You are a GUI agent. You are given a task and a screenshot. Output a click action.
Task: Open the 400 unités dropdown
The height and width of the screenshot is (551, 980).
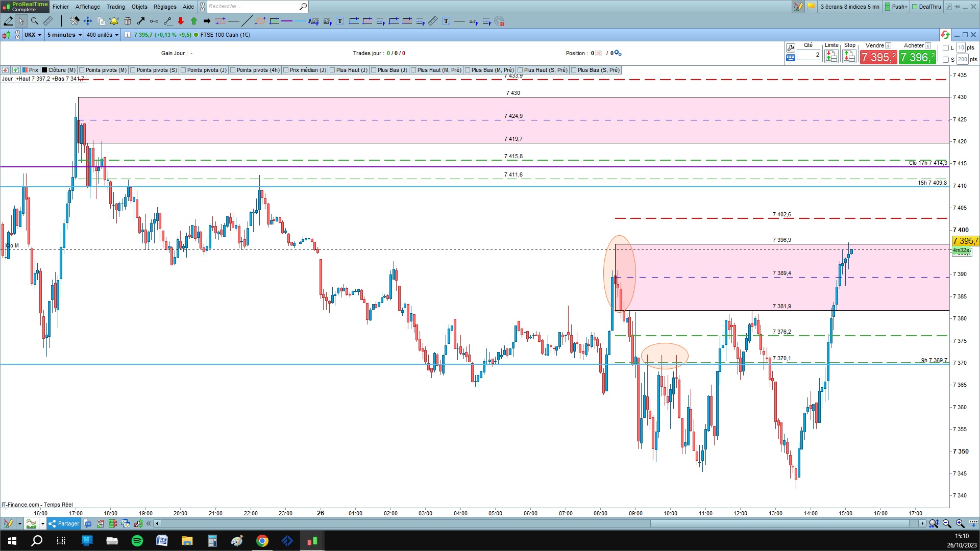(102, 35)
